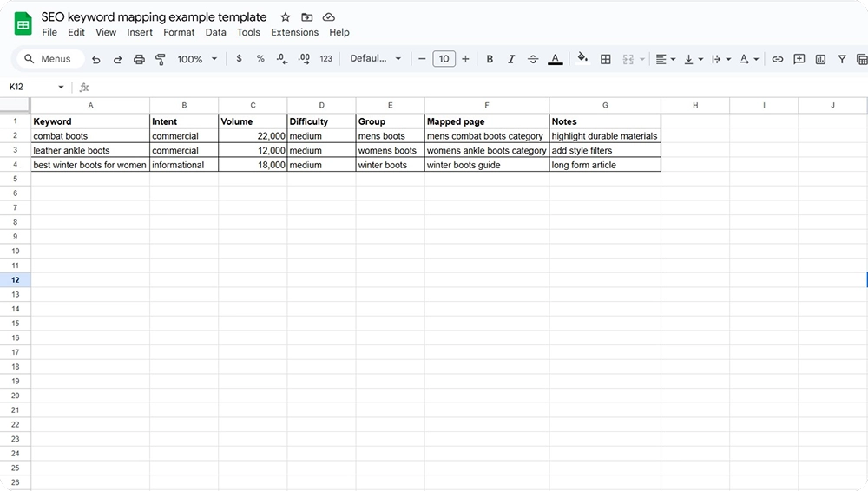Open the Format menu
The image size is (868, 491).
[x=179, y=32]
